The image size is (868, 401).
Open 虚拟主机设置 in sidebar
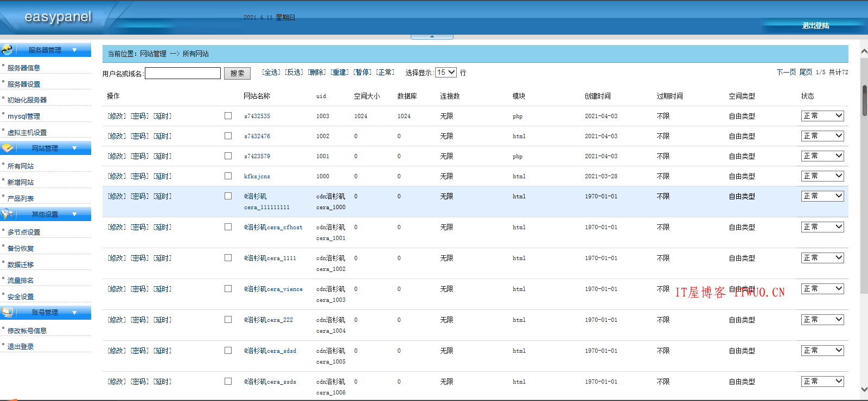click(27, 132)
